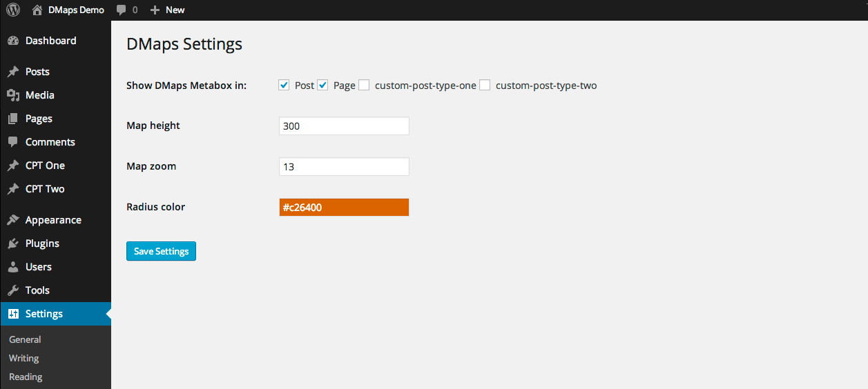Image resolution: width=868 pixels, height=389 pixels.
Task: Uncheck the Page checkbox
Action: coord(322,85)
